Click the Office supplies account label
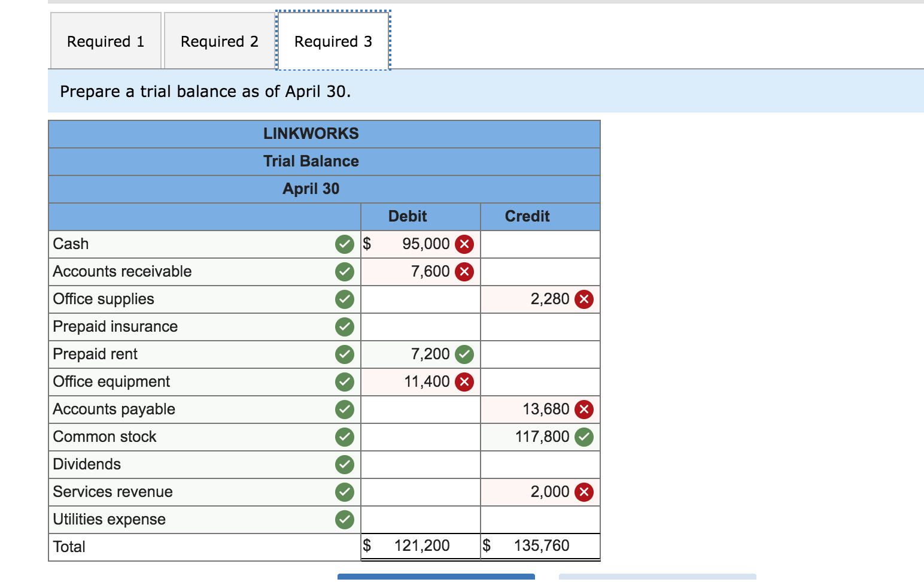 coord(104,299)
